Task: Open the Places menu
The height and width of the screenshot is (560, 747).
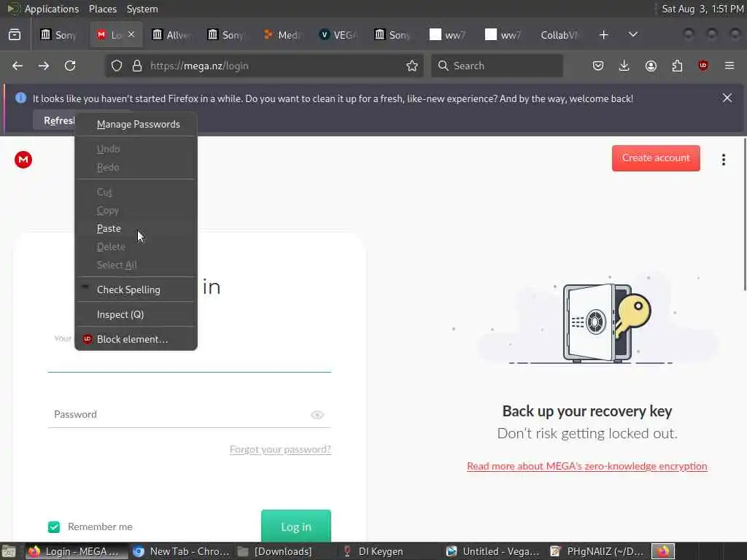Action: [x=102, y=9]
